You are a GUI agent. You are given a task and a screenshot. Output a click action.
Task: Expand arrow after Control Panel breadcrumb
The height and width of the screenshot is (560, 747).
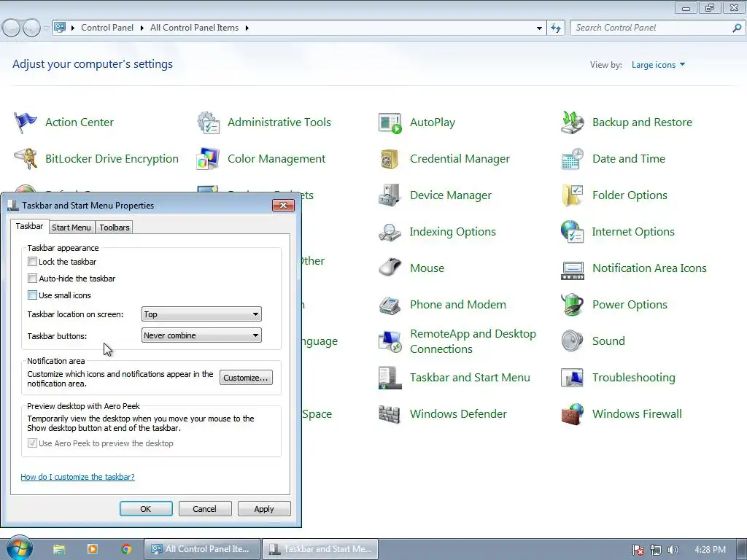pos(142,28)
